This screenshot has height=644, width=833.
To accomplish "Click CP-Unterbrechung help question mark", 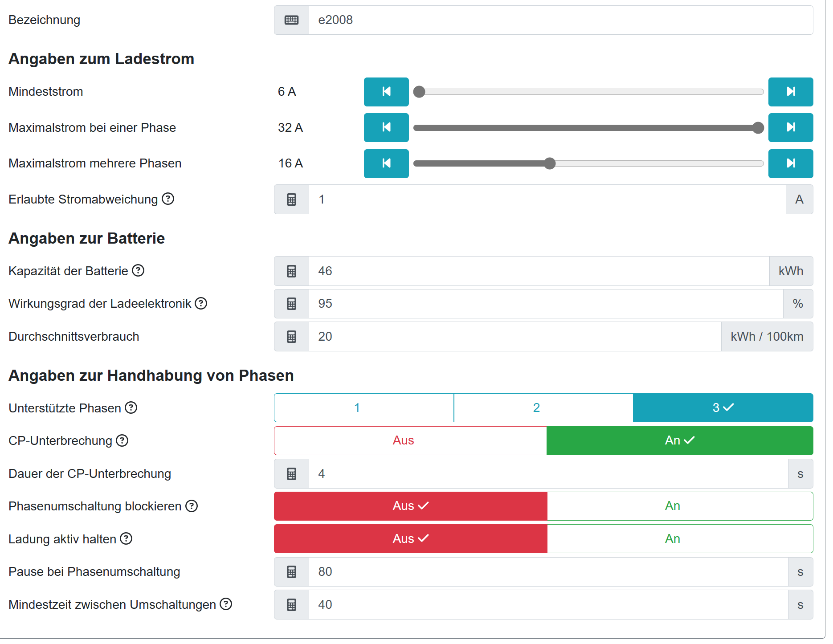I will [x=122, y=440].
